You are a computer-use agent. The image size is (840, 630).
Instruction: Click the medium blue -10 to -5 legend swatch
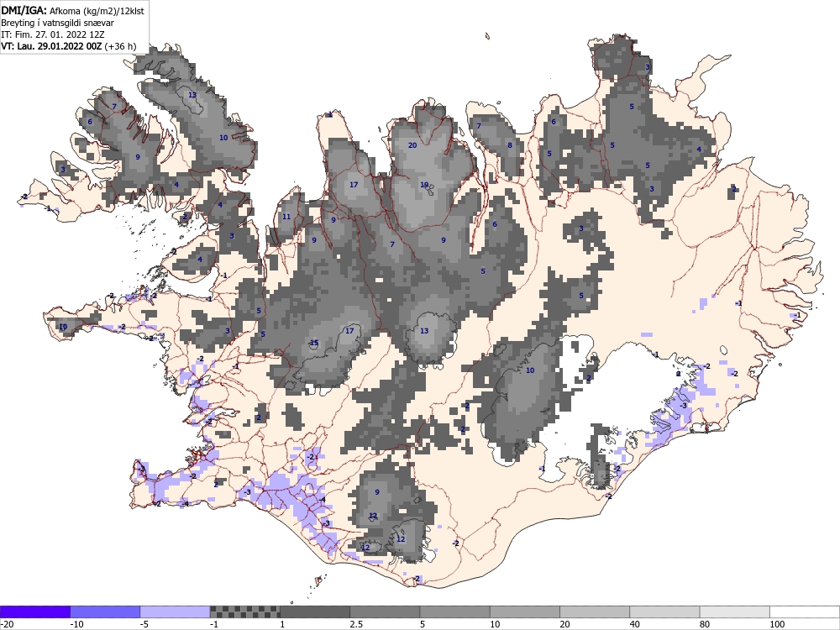(x=105, y=612)
